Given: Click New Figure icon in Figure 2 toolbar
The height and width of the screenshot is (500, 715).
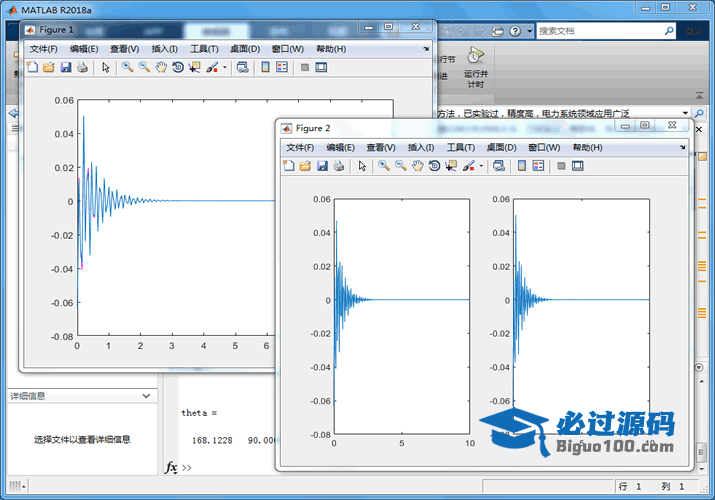Looking at the screenshot, I should (x=289, y=166).
